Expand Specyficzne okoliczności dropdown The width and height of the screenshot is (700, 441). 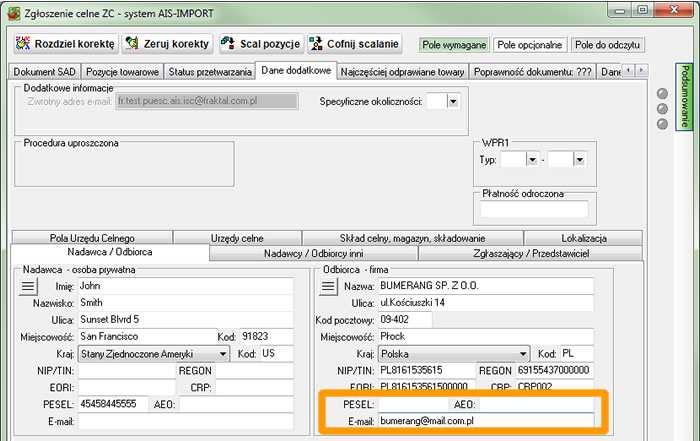click(453, 102)
